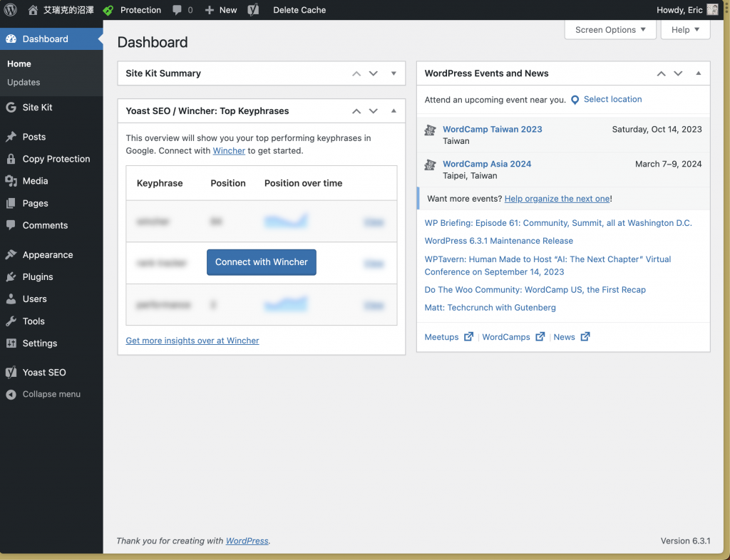Move Yoast SEO Wincher panel up
Screen dimensions: 730x560
point(356,111)
